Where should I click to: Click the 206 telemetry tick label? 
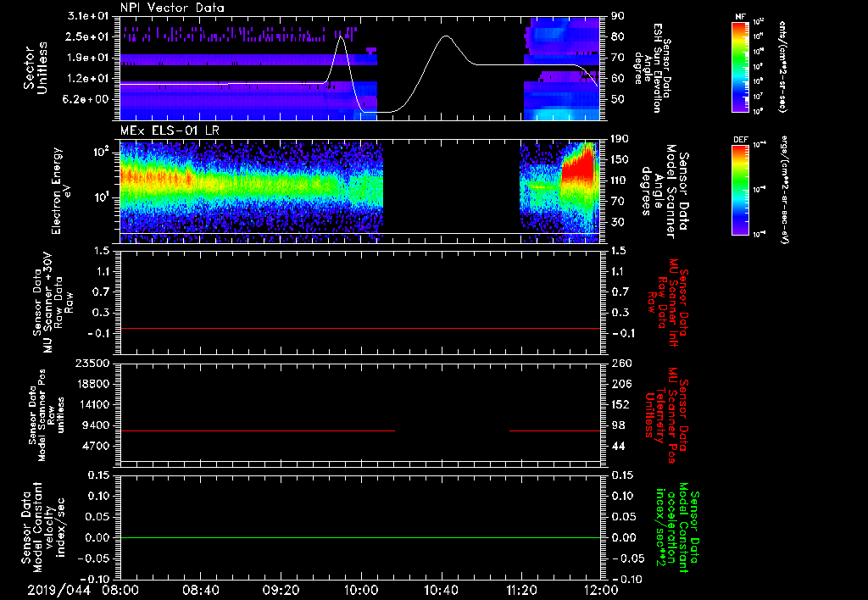pos(620,384)
